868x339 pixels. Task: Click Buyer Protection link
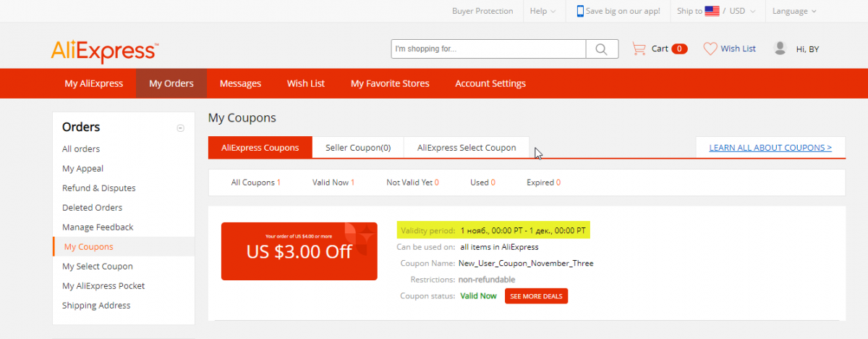point(482,11)
